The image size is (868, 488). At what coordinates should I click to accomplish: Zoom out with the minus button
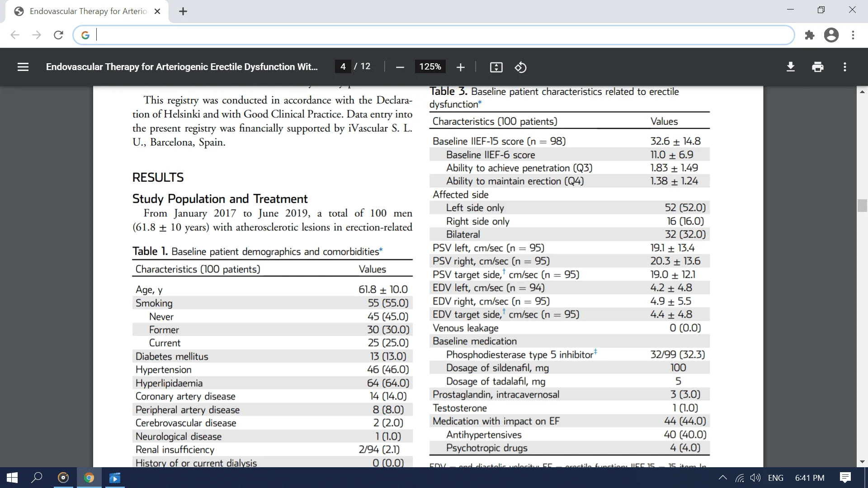click(x=400, y=67)
